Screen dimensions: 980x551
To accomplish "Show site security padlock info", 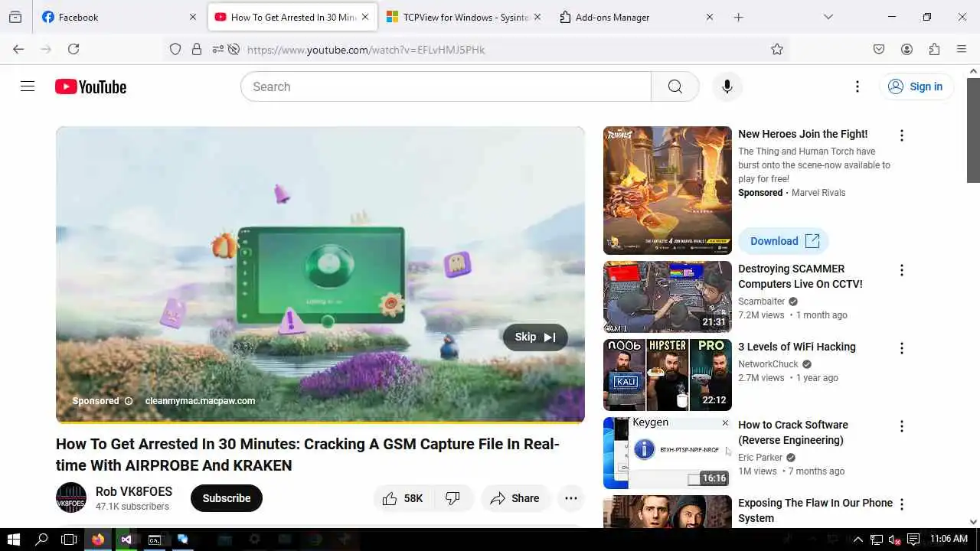I will (x=197, y=49).
